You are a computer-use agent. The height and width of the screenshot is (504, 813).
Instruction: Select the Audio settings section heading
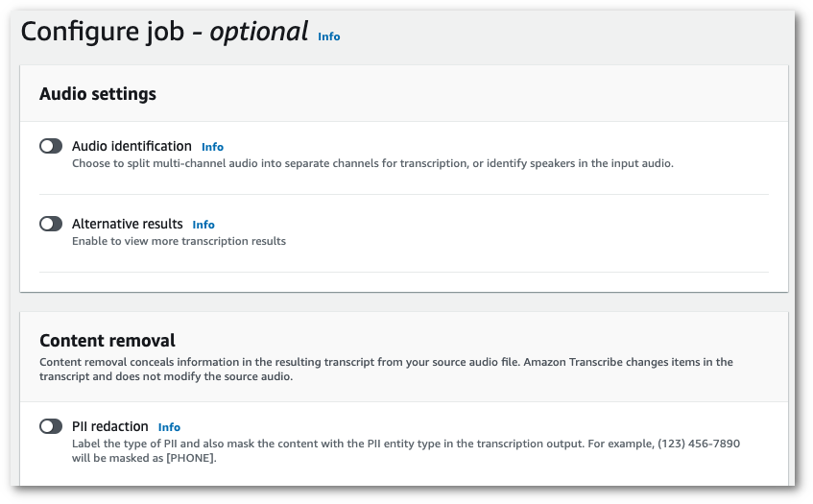pyautogui.click(x=98, y=93)
